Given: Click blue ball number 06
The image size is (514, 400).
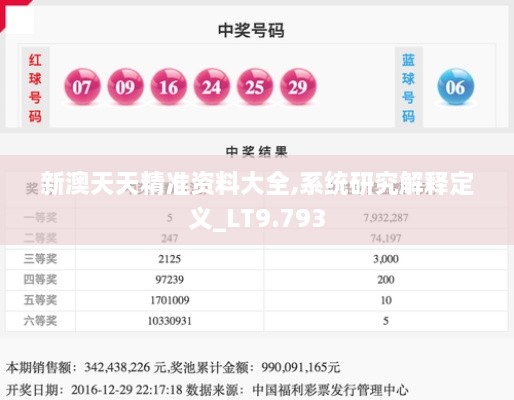Looking at the screenshot, I should click(456, 87).
